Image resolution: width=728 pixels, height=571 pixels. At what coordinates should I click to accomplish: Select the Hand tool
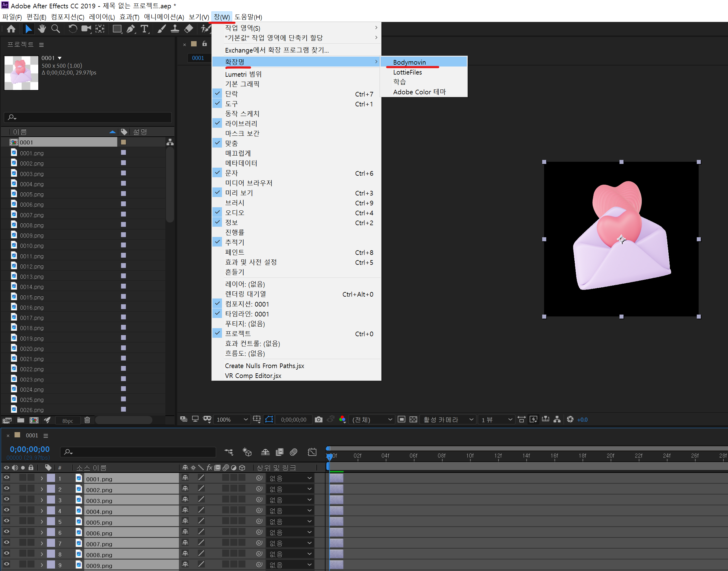(x=42, y=29)
